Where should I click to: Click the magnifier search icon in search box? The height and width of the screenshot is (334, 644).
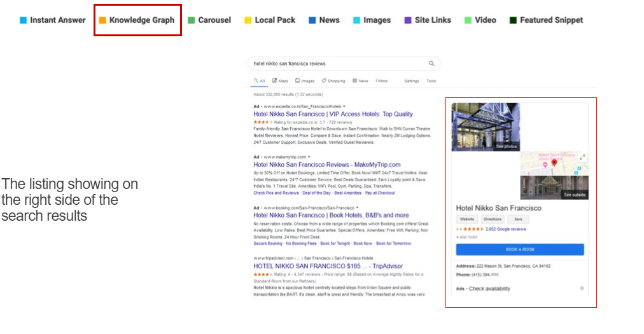click(x=431, y=63)
